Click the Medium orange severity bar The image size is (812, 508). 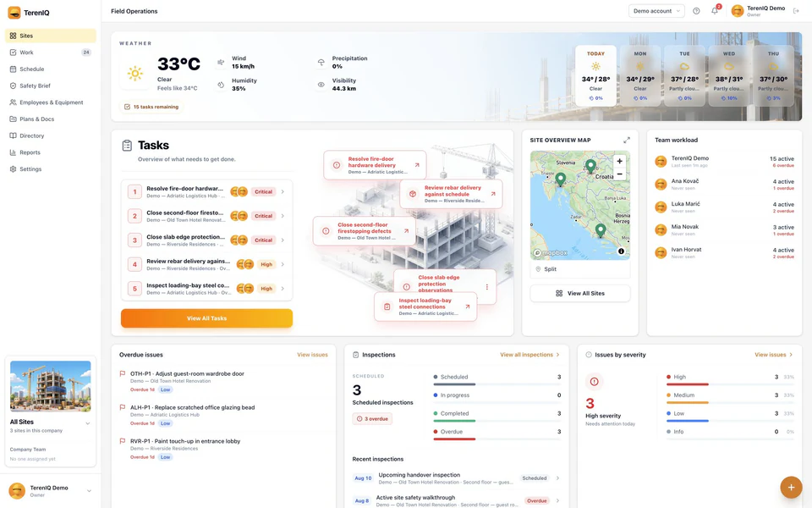[x=687, y=403]
